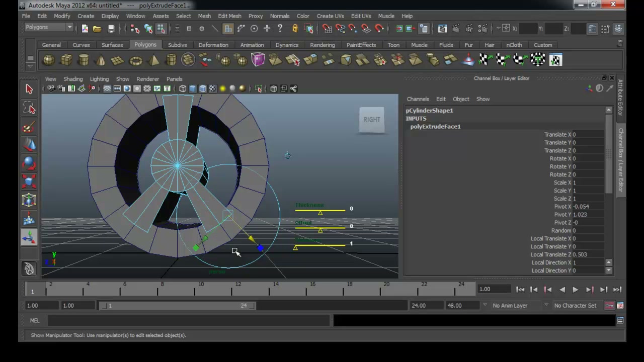Viewport: 644px width, 362px height.
Task: Click the purple cube shelf icon
Action: (x=258, y=60)
